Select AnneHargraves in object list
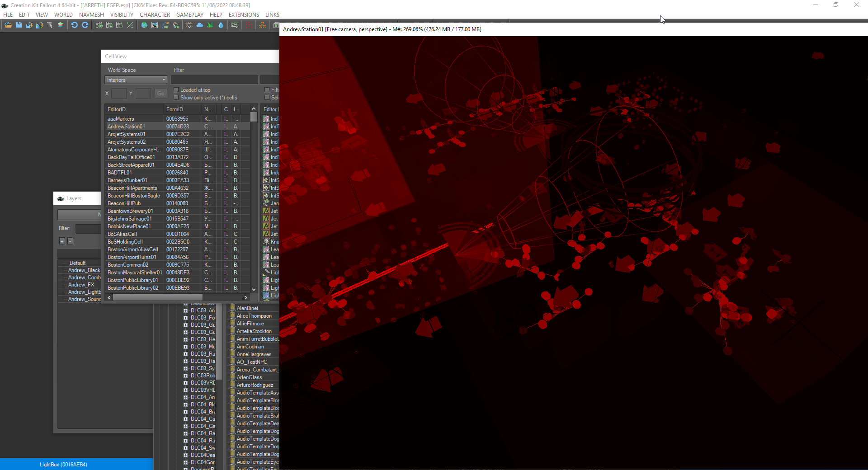The height and width of the screenshot is (470, 868). (x=254, y=354)
